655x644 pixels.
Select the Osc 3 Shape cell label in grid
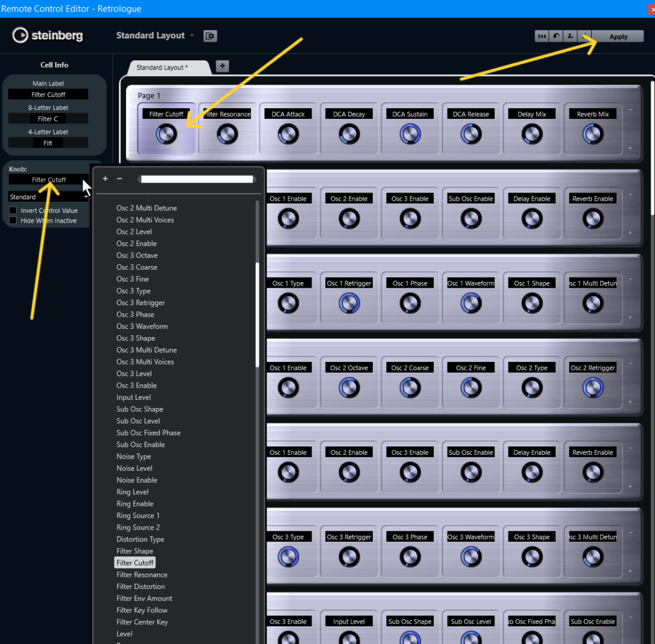pos(532,537)
